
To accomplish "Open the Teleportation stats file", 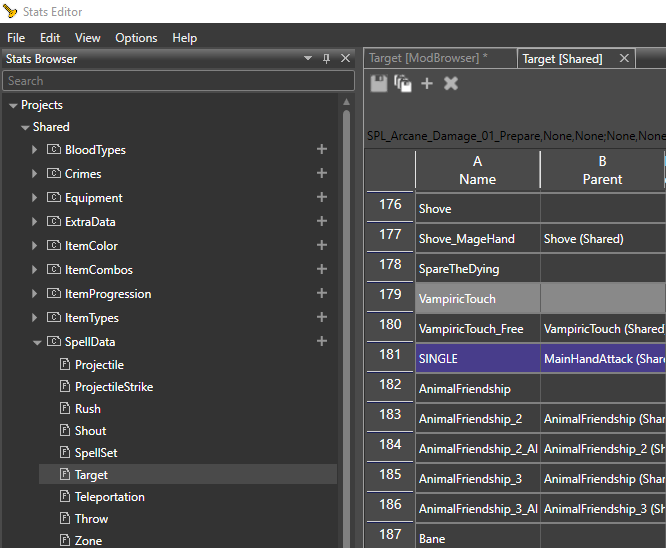I will tap(109, 497).
